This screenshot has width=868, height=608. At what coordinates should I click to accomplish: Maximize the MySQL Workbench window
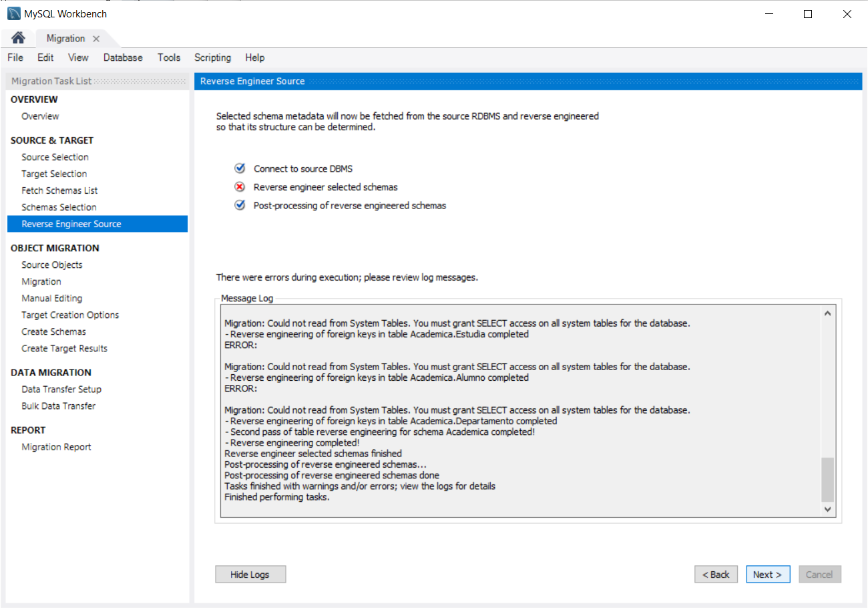[808, 13]
